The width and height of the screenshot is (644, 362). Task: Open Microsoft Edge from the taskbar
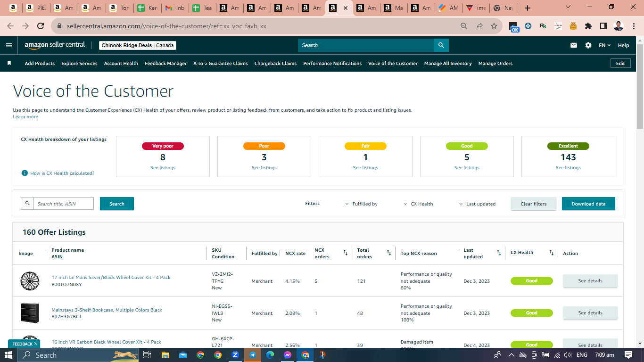(x=270, y=355)
